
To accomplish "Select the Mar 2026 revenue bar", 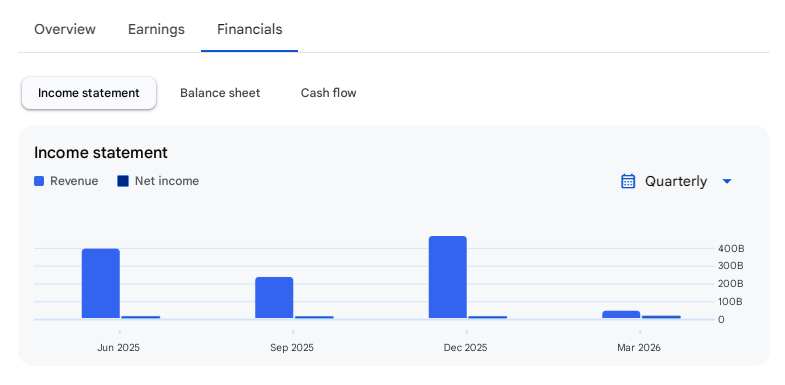I will coord(621,314).
